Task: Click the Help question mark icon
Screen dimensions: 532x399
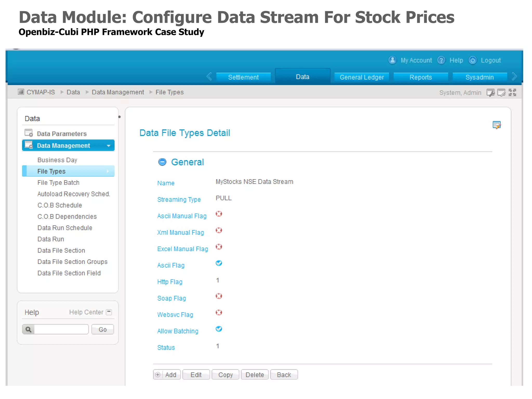Action: [441, 60]
